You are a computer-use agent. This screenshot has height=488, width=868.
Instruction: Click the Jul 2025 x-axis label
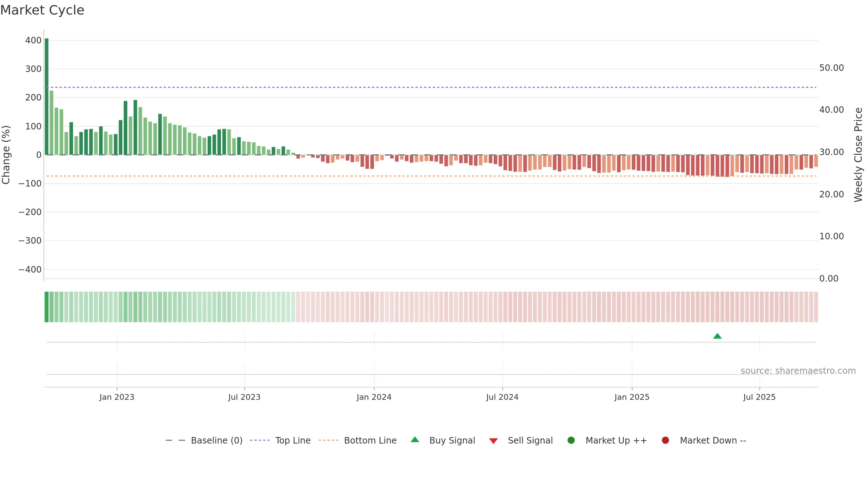click(x=759, y=397)
